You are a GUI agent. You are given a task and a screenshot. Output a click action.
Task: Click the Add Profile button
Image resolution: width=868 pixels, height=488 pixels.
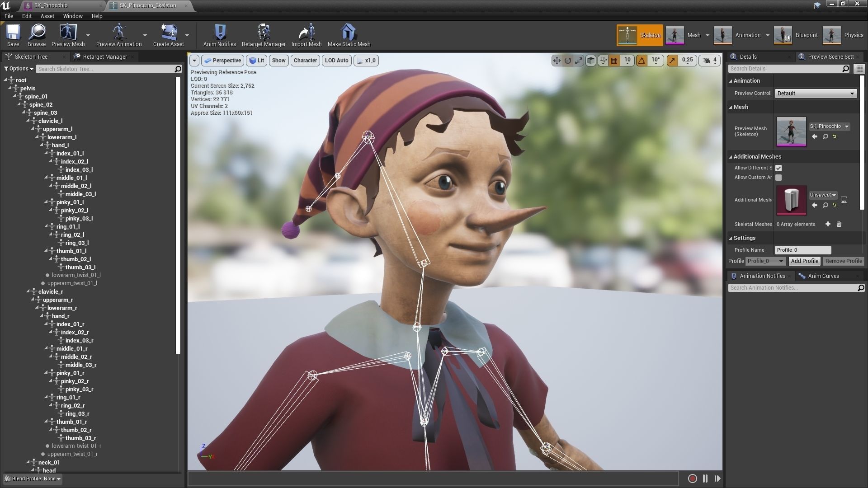(804, 261)
